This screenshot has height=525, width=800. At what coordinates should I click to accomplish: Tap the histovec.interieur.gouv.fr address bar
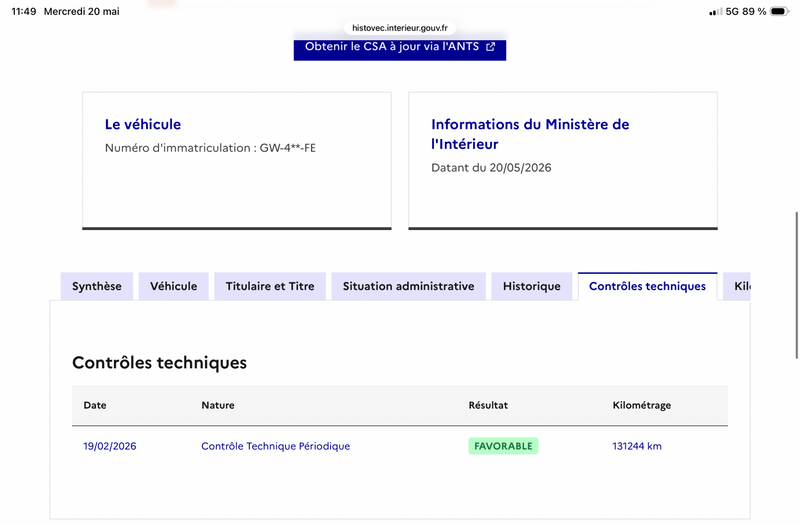(x=399, y=28)
